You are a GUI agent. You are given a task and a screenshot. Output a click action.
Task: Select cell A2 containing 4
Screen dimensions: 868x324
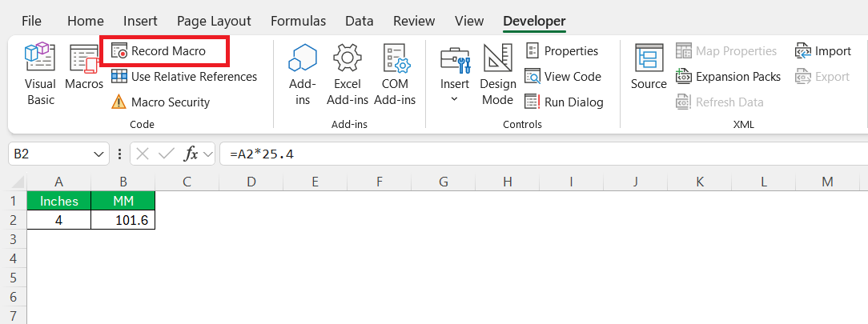click(58, 220)
